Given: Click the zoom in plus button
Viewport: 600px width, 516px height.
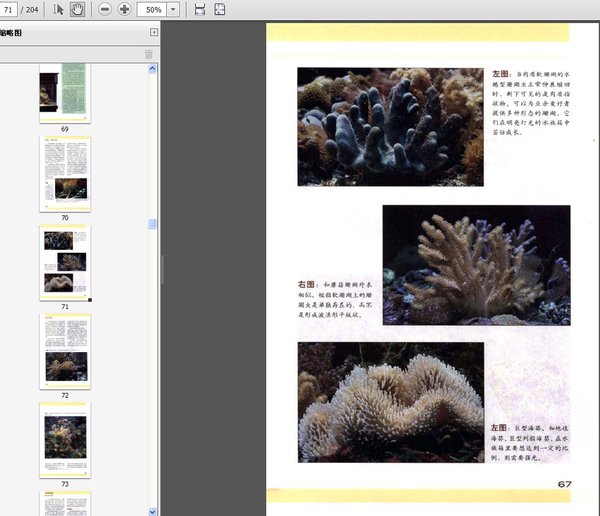Looking at the screenshot, I should (x=124, y=9).
